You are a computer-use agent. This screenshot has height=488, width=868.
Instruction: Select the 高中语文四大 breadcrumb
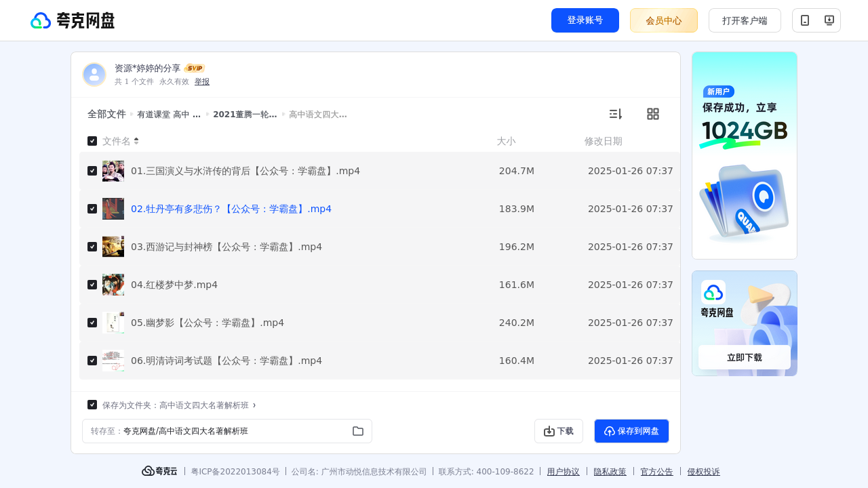pyautogui.click(x=318, y=115)
